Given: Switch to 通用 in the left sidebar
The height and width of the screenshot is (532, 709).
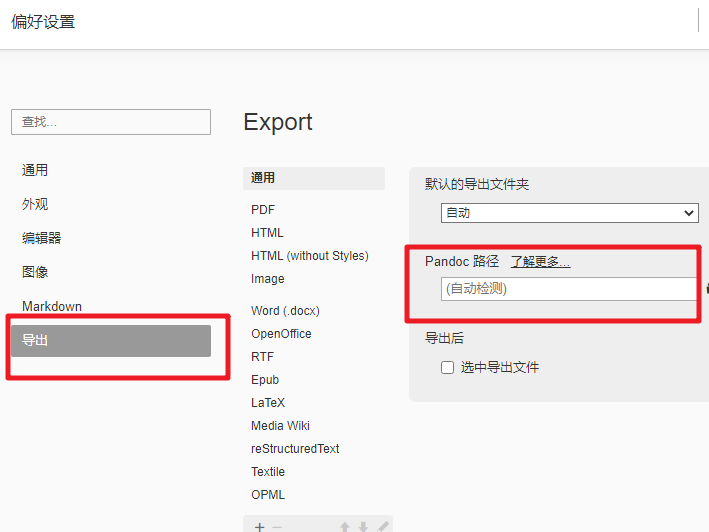Looking at the screenshot, I should [35, 170].
